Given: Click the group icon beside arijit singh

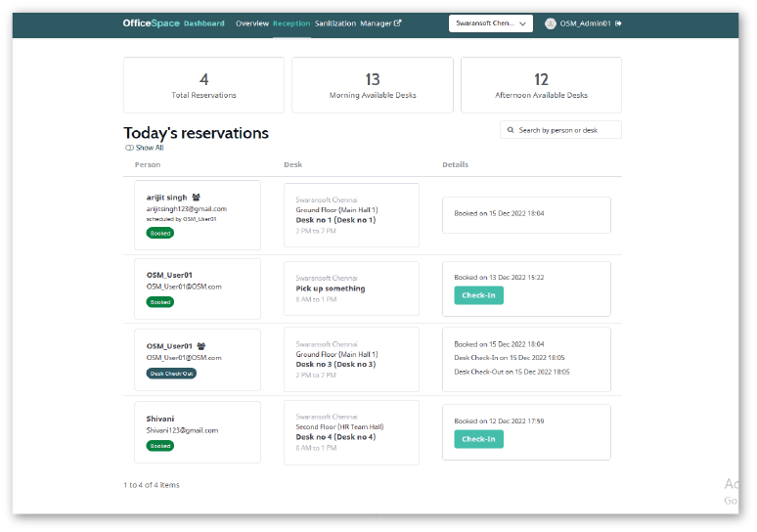Looking at the screenshot, I should point(197,197).
